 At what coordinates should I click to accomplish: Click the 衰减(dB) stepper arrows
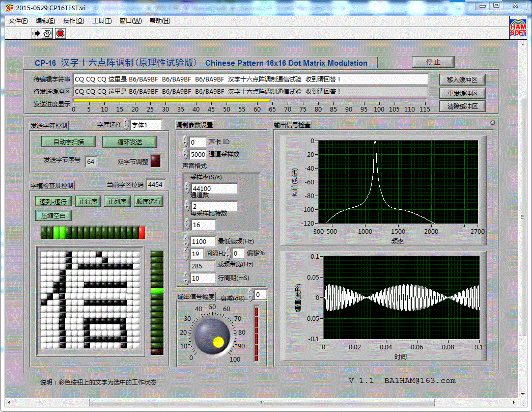(250, 294)
